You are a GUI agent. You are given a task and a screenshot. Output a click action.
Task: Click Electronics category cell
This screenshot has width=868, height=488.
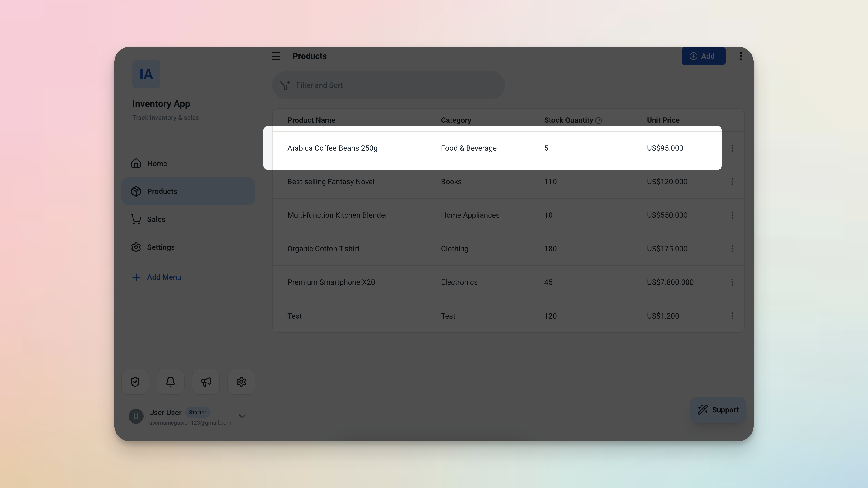[459, 282]
